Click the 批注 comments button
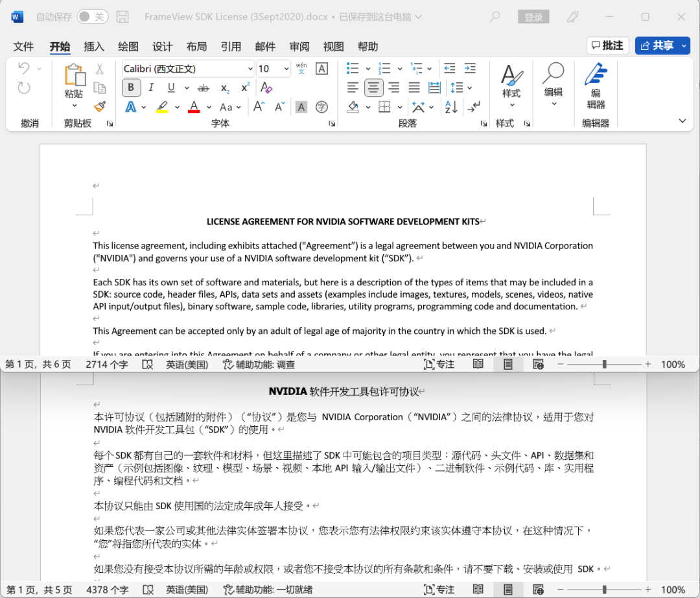This screenshot has height=598, width=700. pyautogui.click(x=607, y=45)
